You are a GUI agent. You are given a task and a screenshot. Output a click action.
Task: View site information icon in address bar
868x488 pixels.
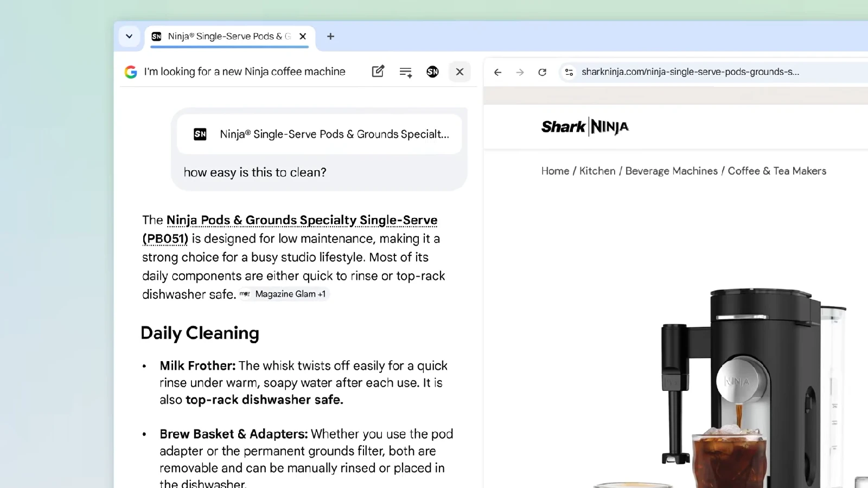pyautogui.click(x=569, y=72)
